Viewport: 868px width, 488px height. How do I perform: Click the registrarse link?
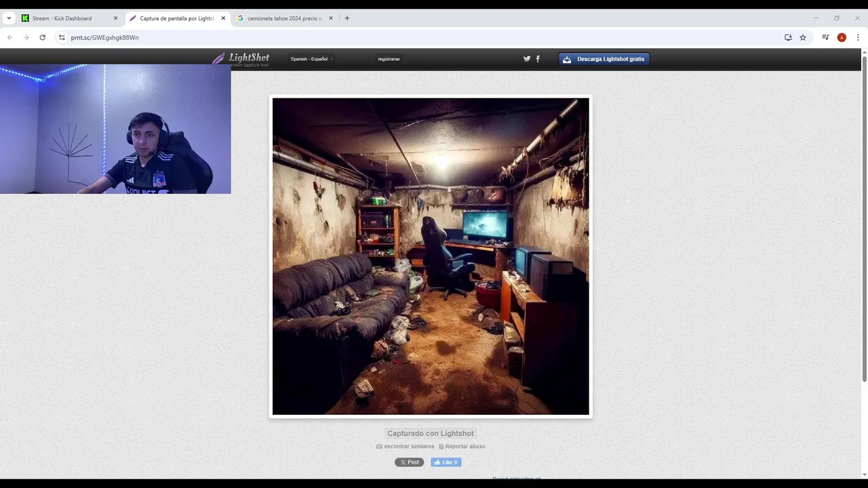pyautogui.click(x=389, y=59)
